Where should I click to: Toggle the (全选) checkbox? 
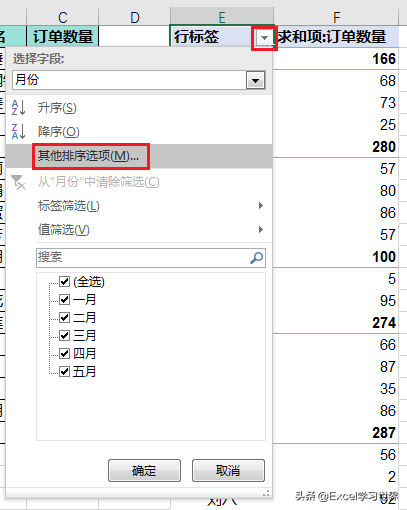64,282
